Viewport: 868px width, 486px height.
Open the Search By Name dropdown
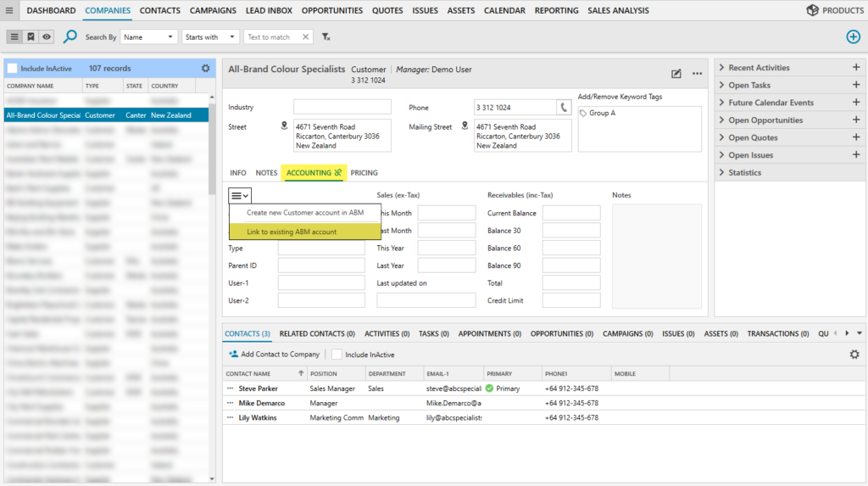[x=149, y=37]
